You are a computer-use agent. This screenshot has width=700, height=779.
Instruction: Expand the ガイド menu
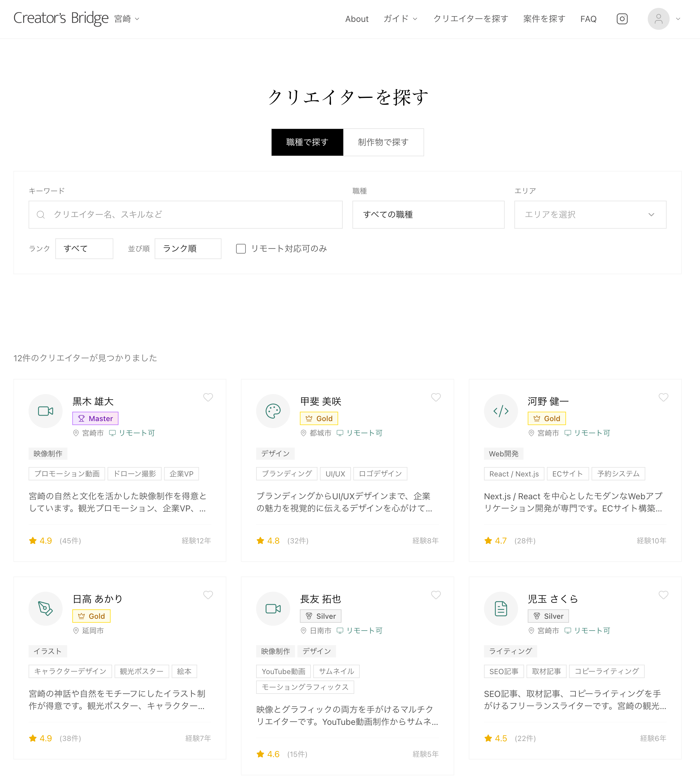pyautogui.click(x=400, y=19)
